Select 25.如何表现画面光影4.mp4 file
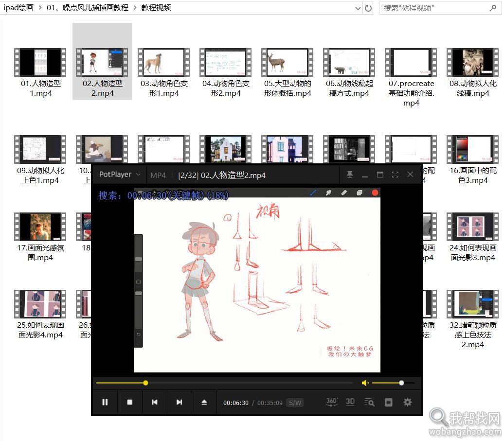504x441 pixels. click(x=40, y=314)
